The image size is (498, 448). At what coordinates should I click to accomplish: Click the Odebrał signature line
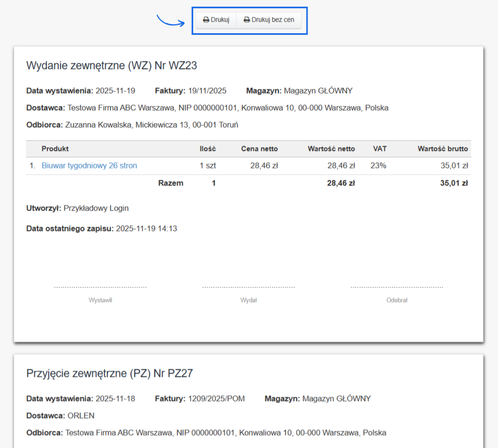pyautogui.click(x=397, y=287)
